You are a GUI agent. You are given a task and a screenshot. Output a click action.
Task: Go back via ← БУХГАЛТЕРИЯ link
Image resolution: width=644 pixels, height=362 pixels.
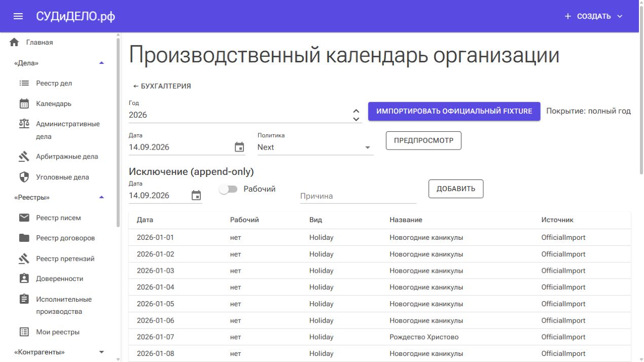tap(162, 86)
